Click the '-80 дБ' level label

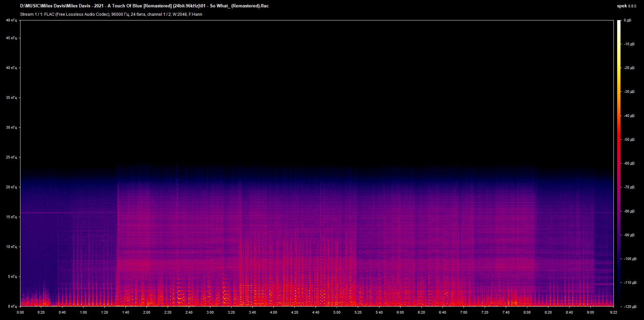(x=629, y=211)
